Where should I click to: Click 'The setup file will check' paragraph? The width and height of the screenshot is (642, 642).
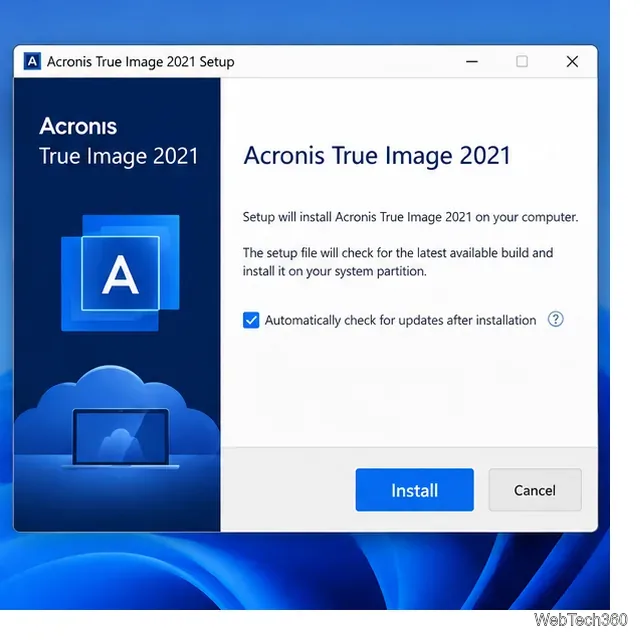click(398, 262)
